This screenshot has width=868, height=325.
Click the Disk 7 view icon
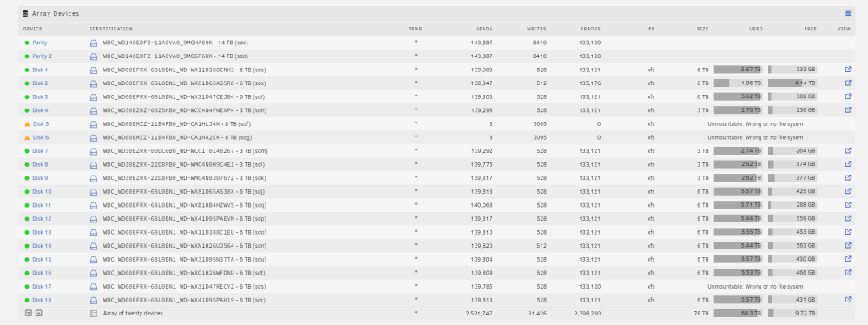pos(847,151)
